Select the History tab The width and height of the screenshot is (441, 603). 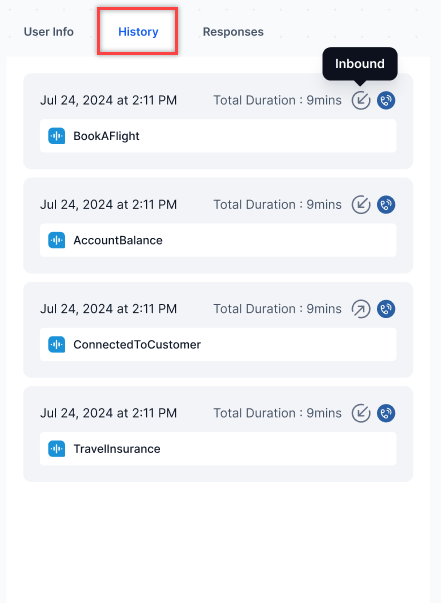pyautogui.click(x=138, y=32)
